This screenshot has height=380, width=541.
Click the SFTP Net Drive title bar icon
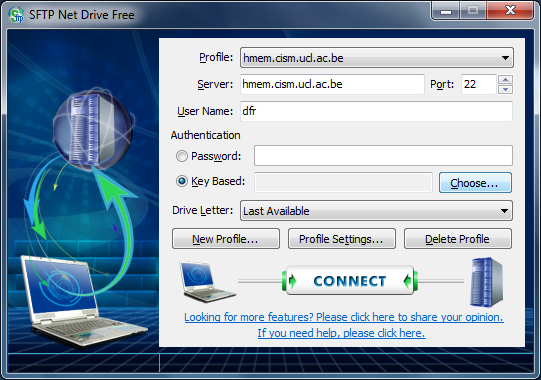(x=16, y=15)
